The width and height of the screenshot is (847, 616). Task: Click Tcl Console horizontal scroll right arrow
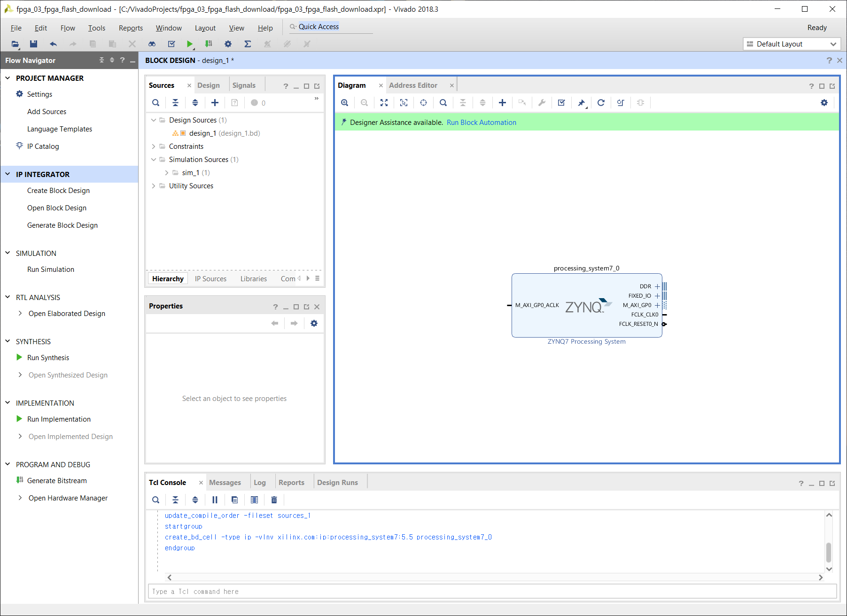click(x=821, y=577)
